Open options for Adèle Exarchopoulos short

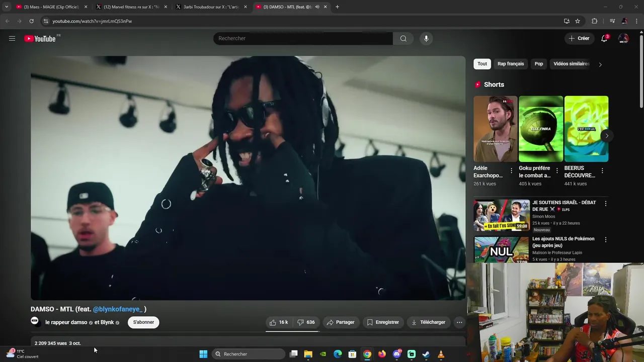click(x=511, y=171)
